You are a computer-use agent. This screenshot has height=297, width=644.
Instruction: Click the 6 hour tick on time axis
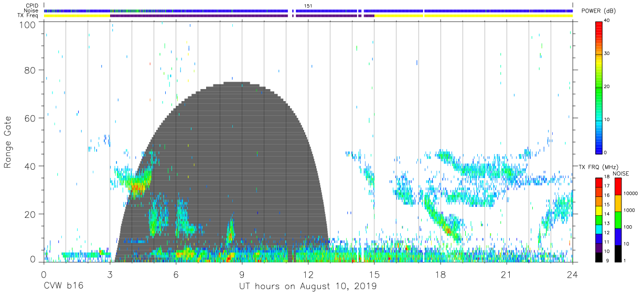[176, 274]
